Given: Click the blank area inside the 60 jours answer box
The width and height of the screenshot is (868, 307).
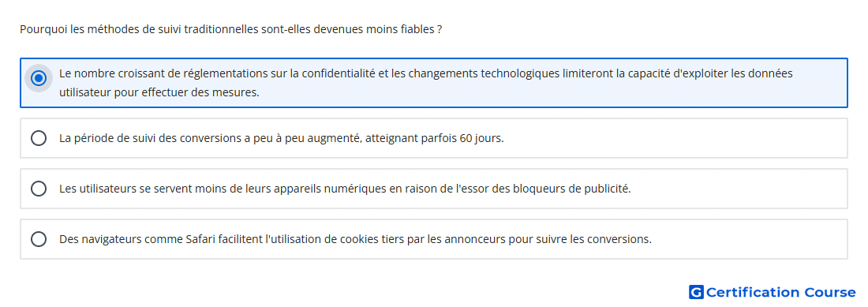Looking at the screenshot, I should [675, 138].
